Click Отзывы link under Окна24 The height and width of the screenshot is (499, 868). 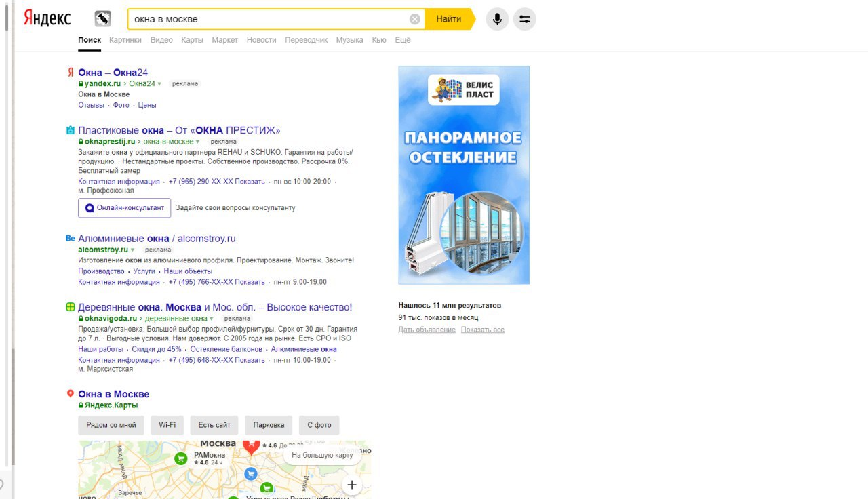tap(91, 105)
